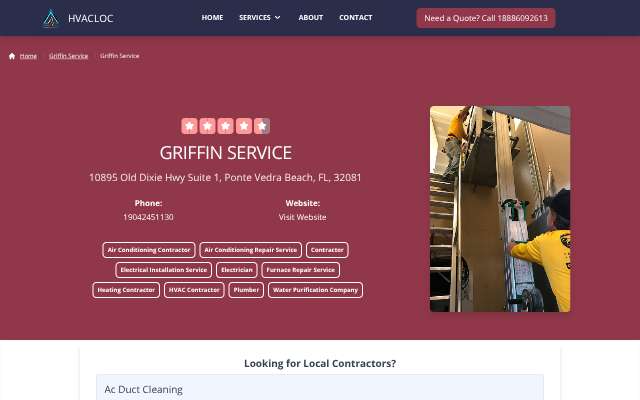
Task: Click the HVACLOC triangle logo icon
Action: (51, 18)
